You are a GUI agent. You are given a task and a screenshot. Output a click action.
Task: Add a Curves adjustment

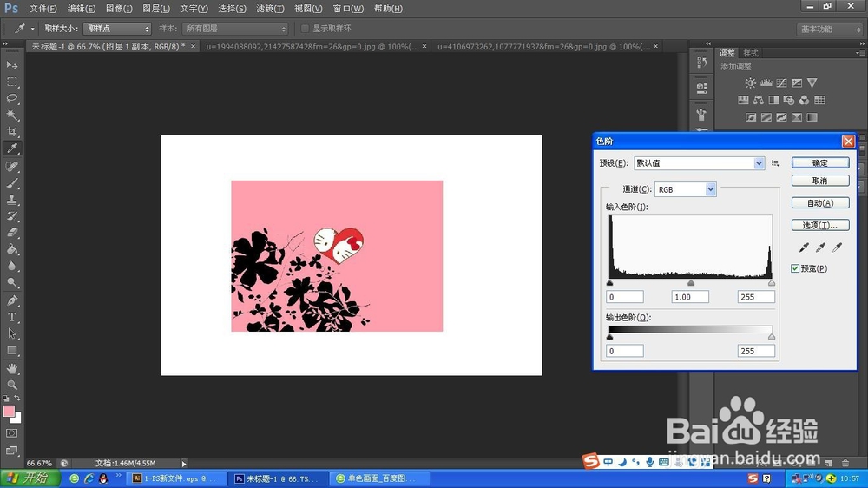781,83
